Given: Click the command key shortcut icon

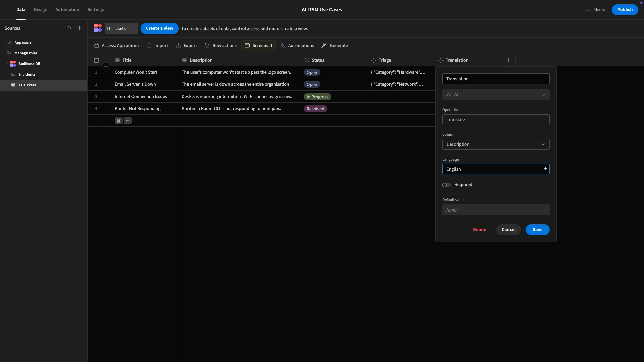Looking at the screenshot, I should tap(119, 121).
